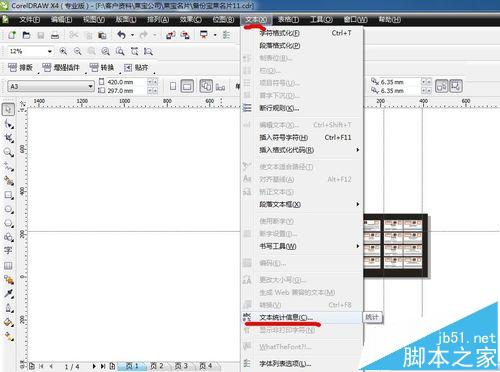
Task: Open the 帮助(H) menu
Action: click(x=389, y=20)
